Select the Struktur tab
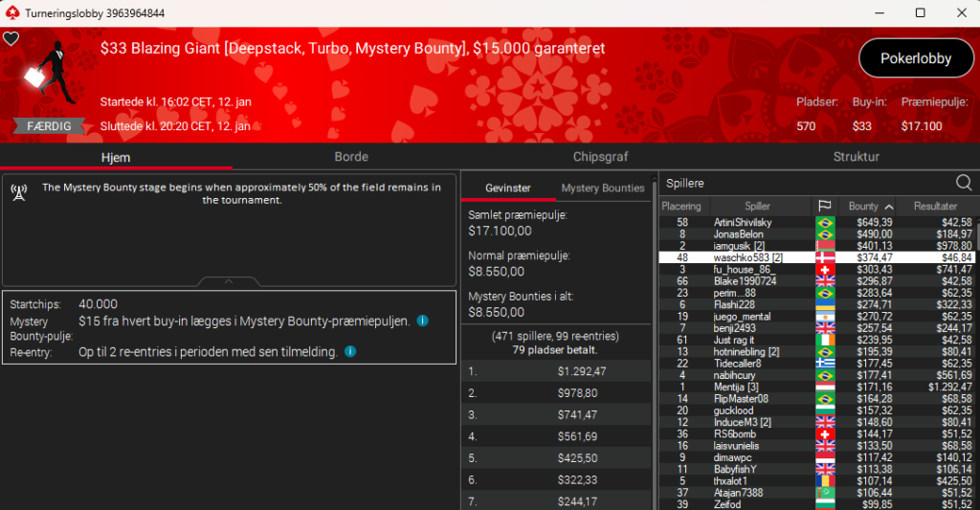Viewport: 980px width, 510px height. [856, 157]
